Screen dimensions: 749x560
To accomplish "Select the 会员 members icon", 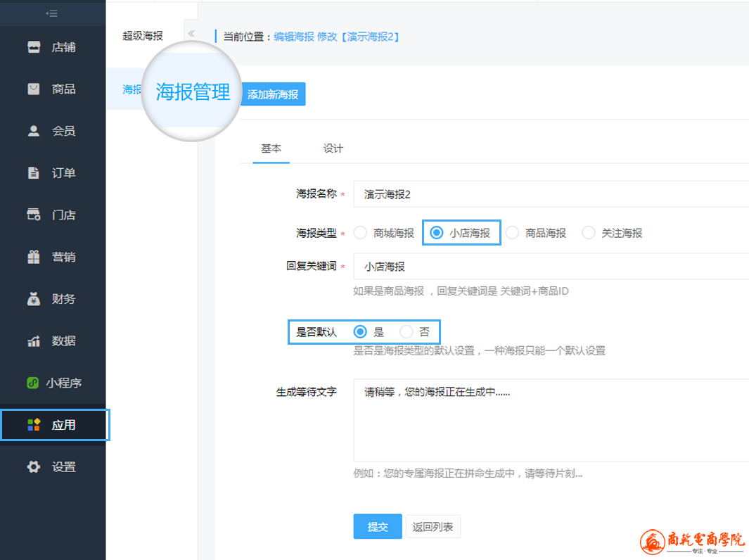I will click(34, 131).
